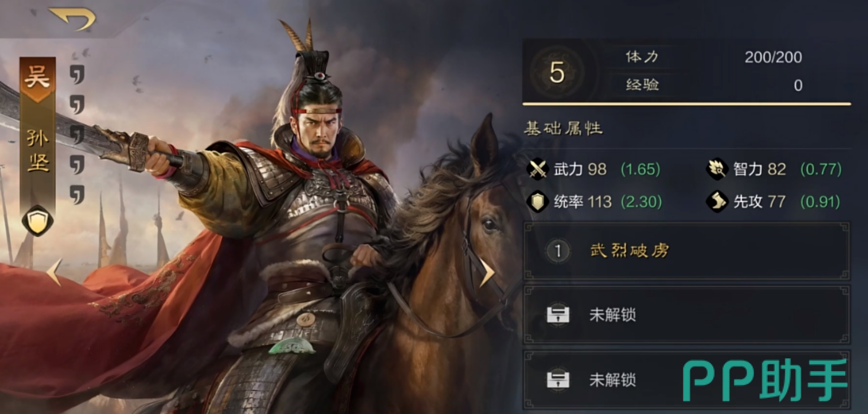The image size is (868, 414).
Task: Tap the golden back arrow icon
Action: click(x=72, y=19)
